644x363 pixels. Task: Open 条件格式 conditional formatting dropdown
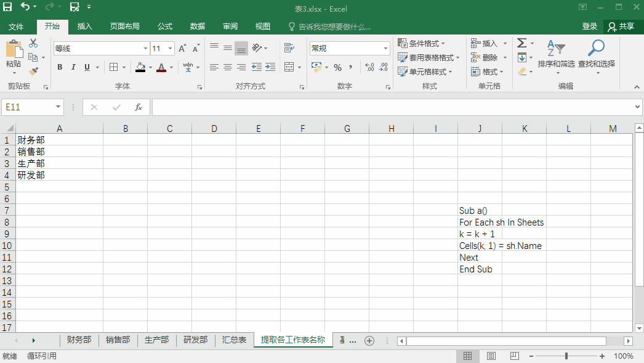click(x=421, y=43)
